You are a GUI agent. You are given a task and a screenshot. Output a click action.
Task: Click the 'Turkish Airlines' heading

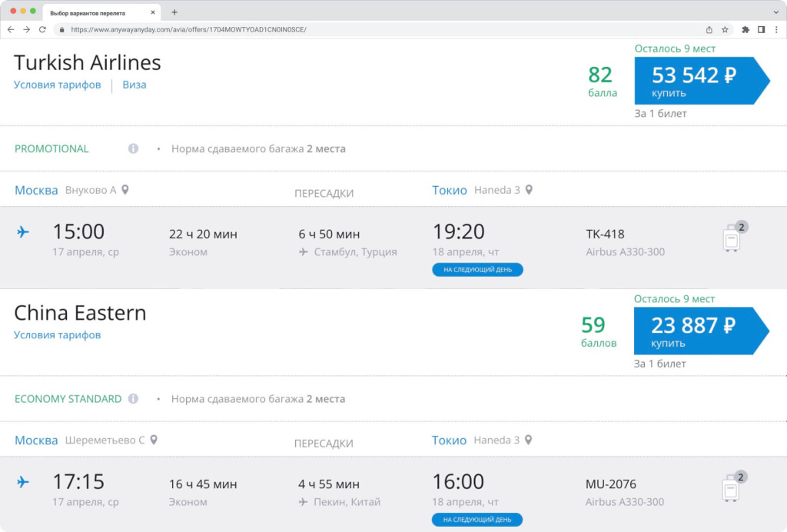[88, 63]
